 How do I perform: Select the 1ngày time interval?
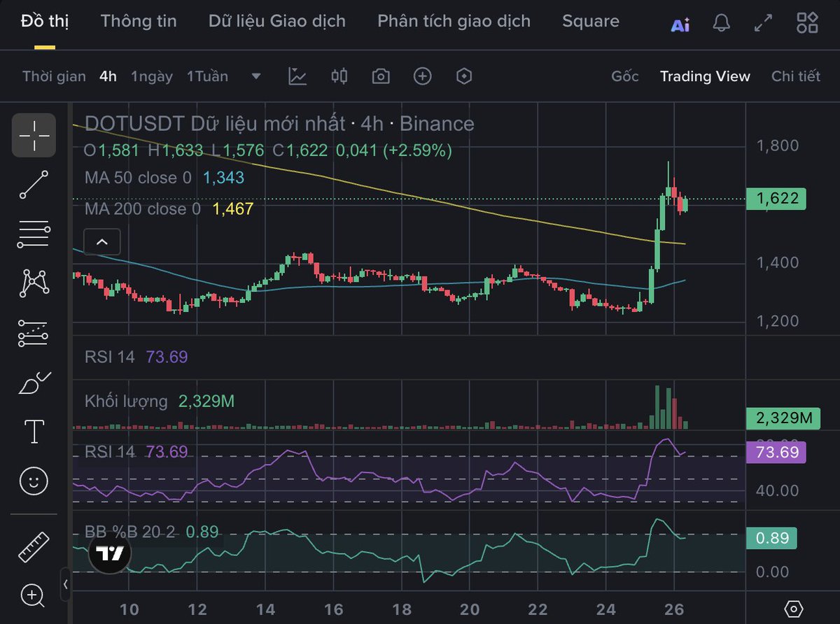coord(152,76)
